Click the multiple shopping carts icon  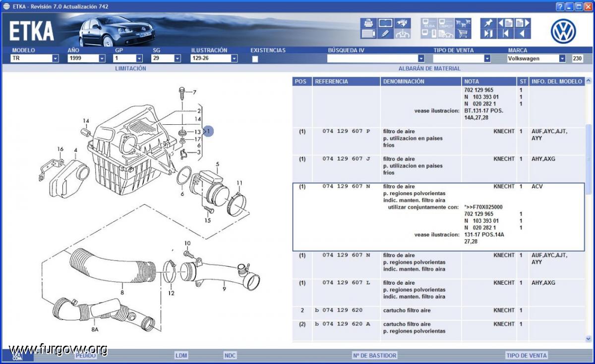pyautogui.click(x=463, y=23)
